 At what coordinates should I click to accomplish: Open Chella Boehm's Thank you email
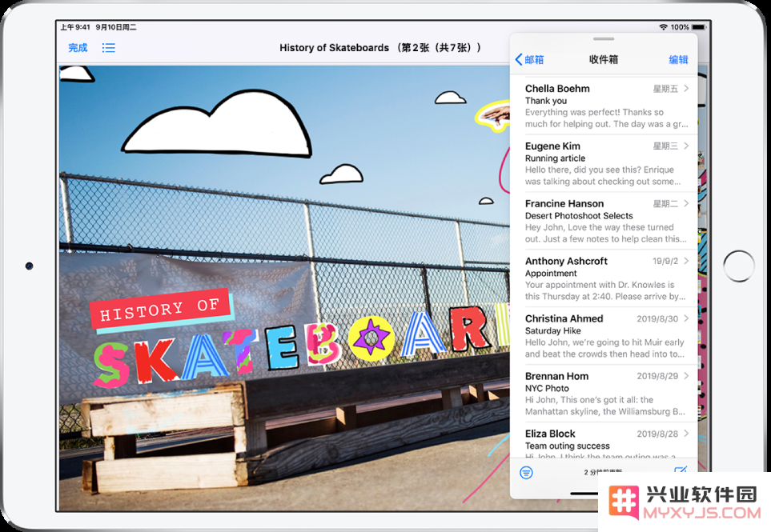point(604,106)
